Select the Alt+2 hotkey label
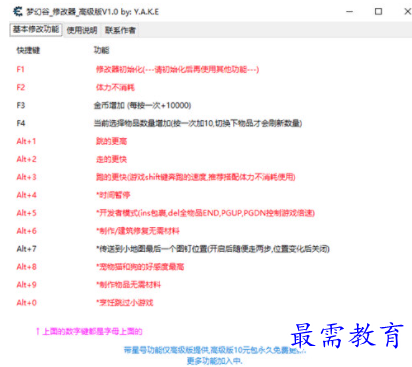 click(x=26, y=159)
